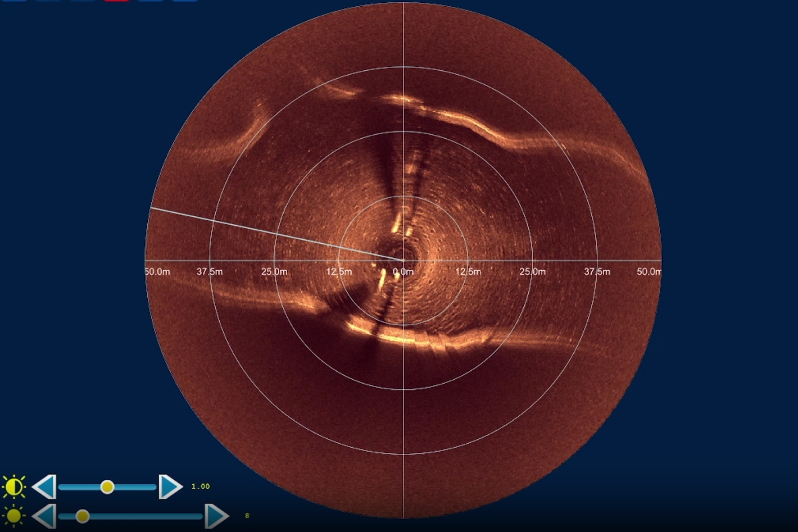
Task: Click the 0.0m center range label
Action: [403, 272]
